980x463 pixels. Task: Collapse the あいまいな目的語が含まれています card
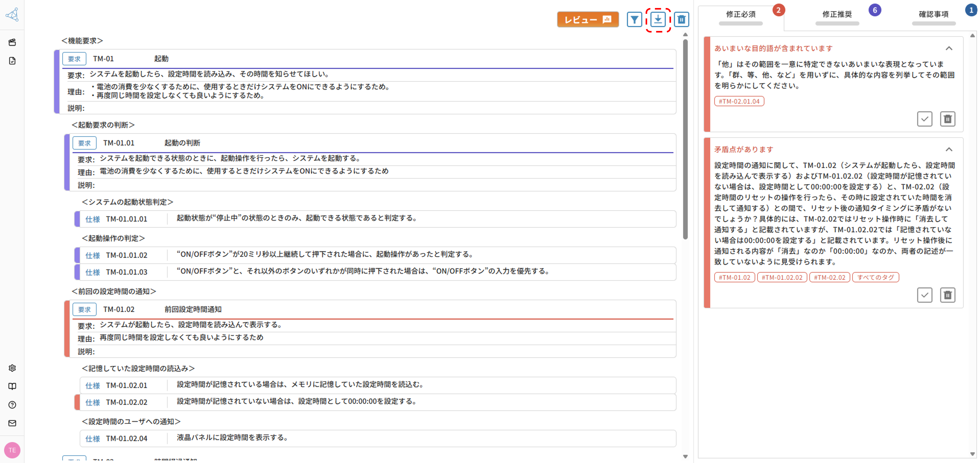(949, 48)
